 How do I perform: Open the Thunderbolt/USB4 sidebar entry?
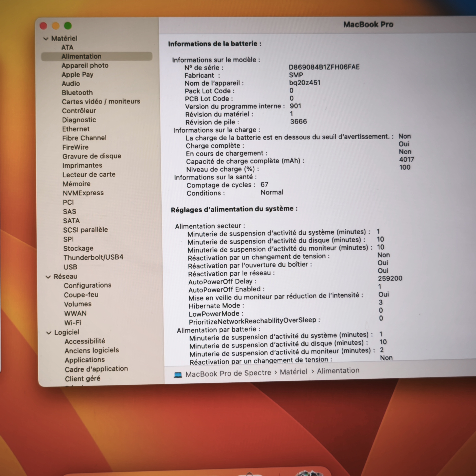pos(93,258)
